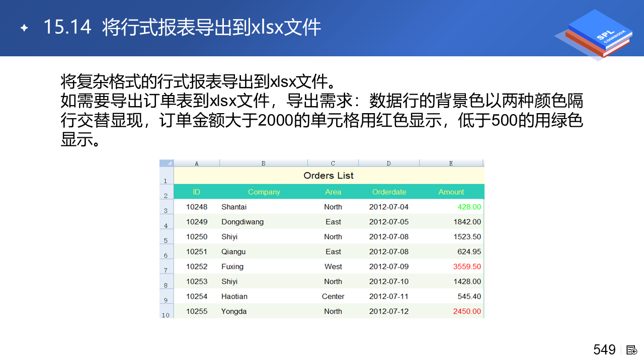Select column D header in the spreadsheet
The width and height of the screenshot is (644, 362).
pos(389,163)
